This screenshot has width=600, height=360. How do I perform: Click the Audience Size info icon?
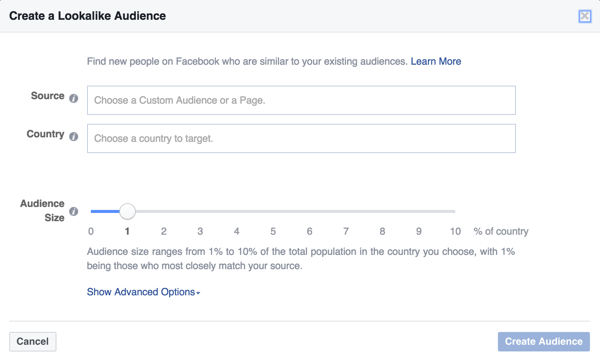73,212
